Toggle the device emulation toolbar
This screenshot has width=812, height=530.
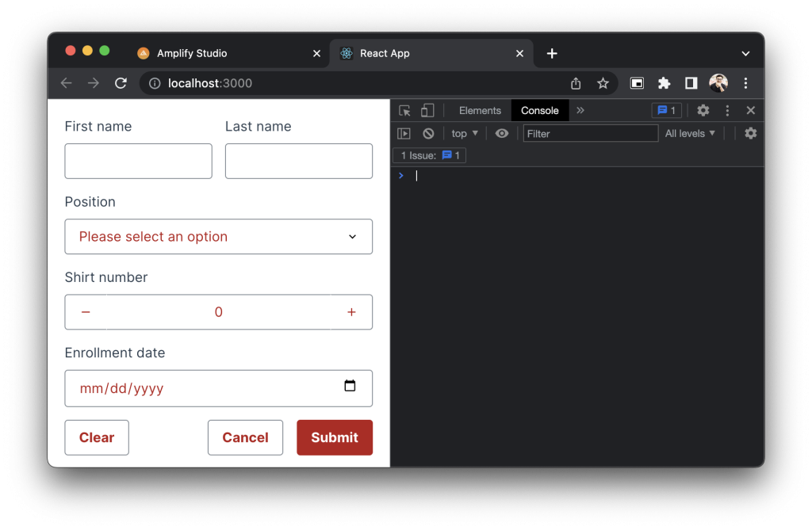tap(427, 110)
